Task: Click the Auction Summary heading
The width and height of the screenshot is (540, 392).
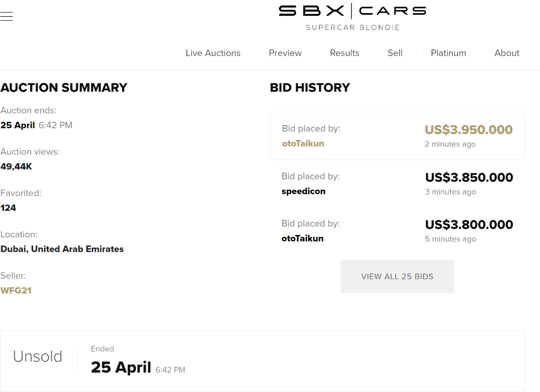Action: [x=64, y=88]
